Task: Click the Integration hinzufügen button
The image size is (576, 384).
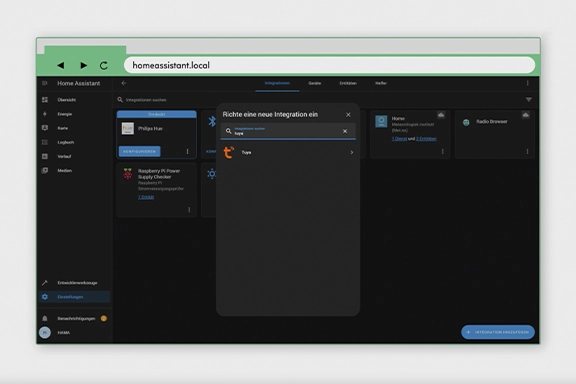Action: pos(498,332)
